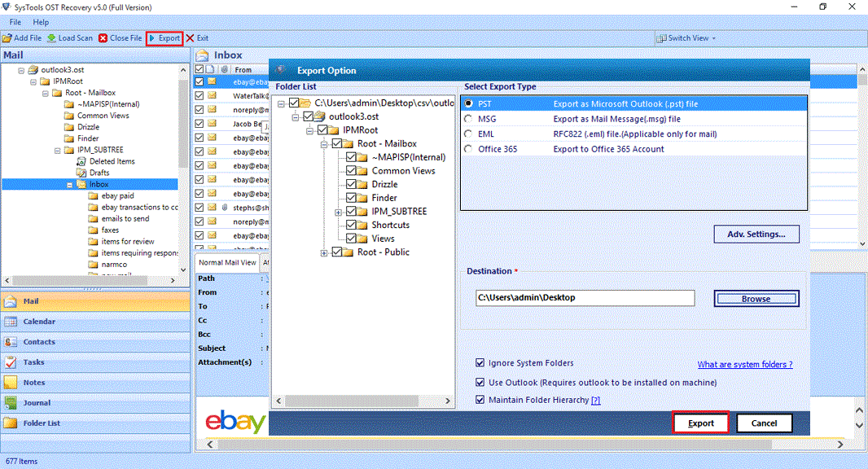This screenshot has width=868, height=469.
Task: Click the Cancel button
Action: point(764,423)
